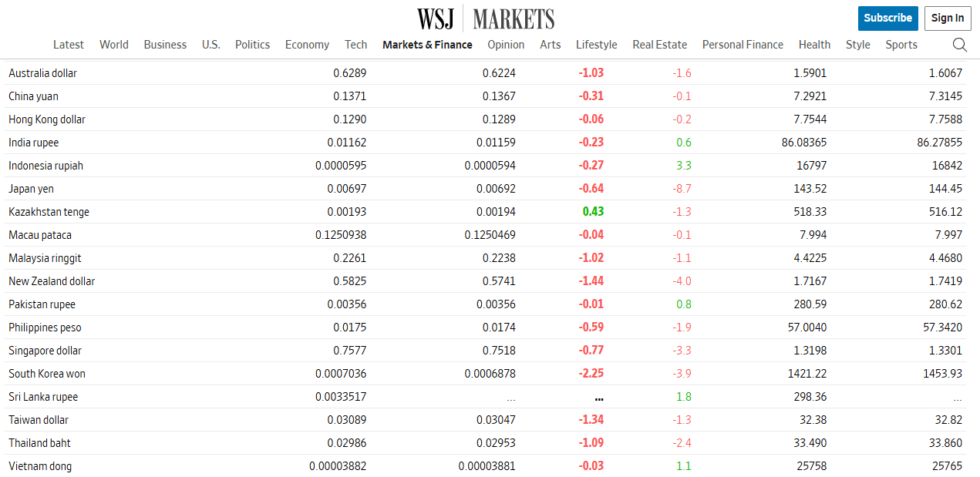
Task: Click the Subscribe button
Action: click(x=887, y=18)
